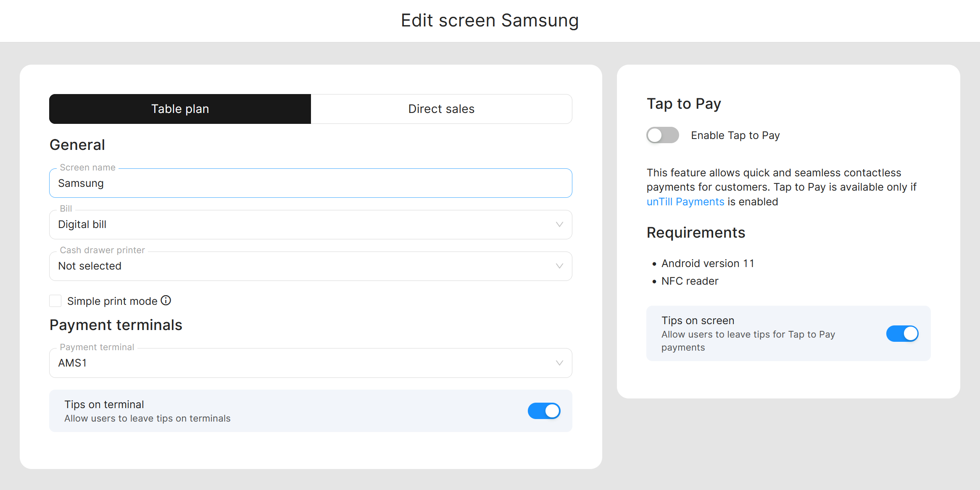
Task: Click the Enable Tap to Pay label
Action: [x=735, y=136]
